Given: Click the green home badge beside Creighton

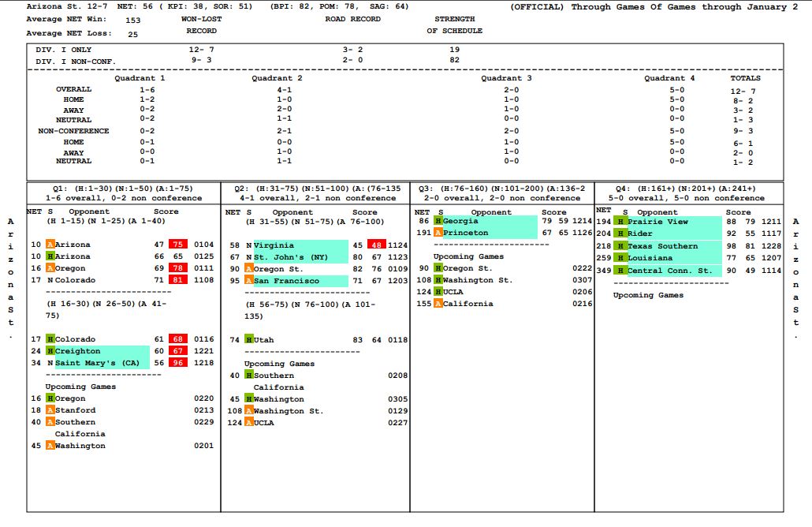Looking at the screenshot, I should 50,351.
